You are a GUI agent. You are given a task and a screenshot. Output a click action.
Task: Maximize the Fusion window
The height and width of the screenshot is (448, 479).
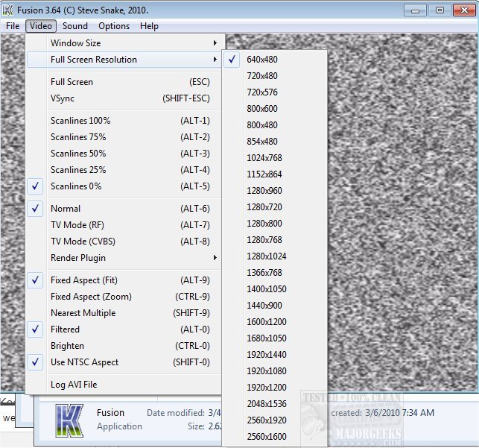pos(440,10)
